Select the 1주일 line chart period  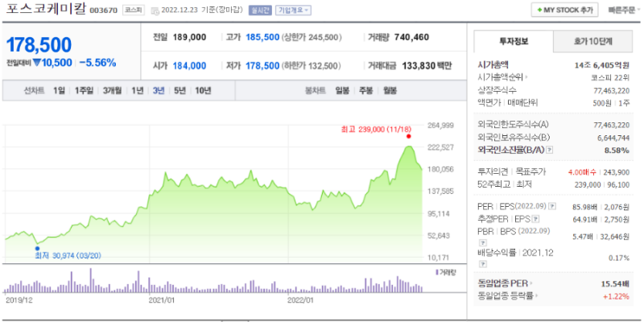pyautogui.click(x=85, y=91)
